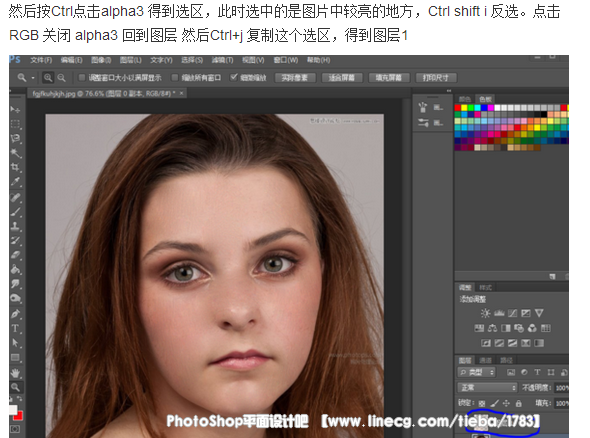
Task: Add a Levels adjustment layer
Action: coord(499,313)
